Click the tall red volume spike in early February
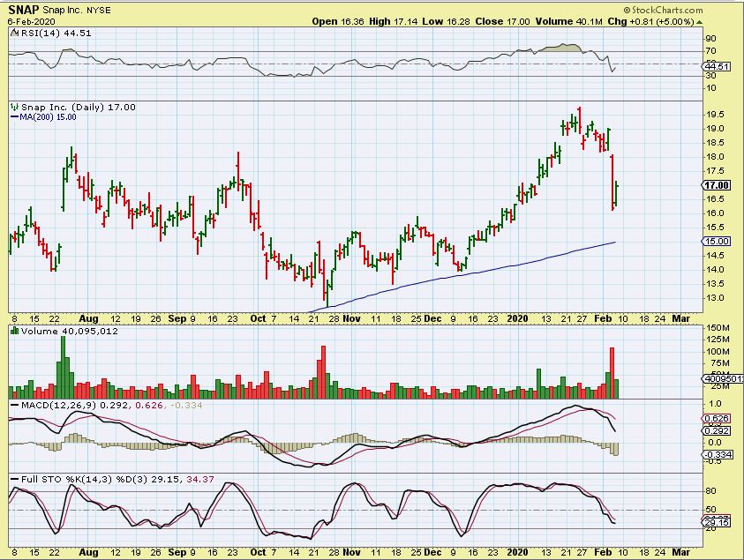Screen dimensions: 744x560 (x=612, y=373)
